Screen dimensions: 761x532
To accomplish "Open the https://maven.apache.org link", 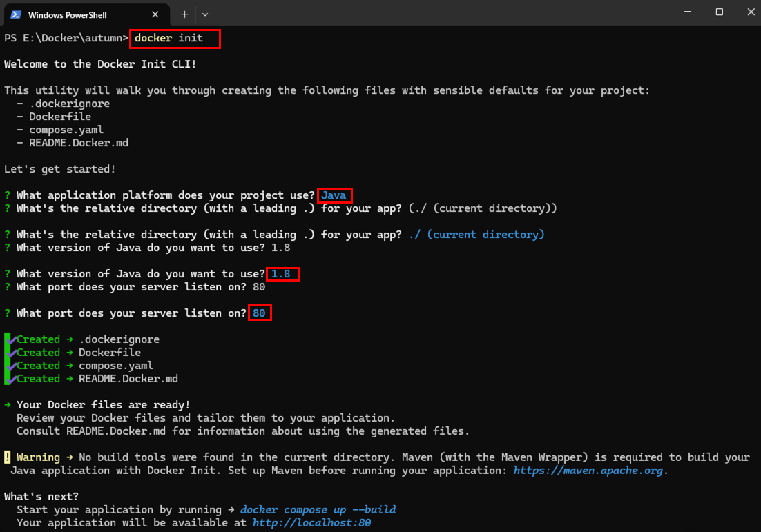I will coord(588,471).
